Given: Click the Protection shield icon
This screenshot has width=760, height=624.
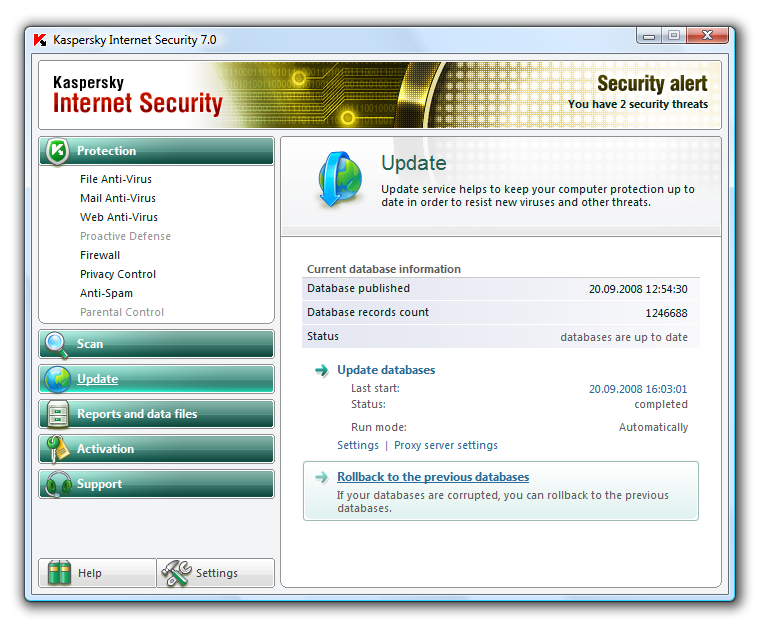Looking at the screenshot, I should coord(57,151).
